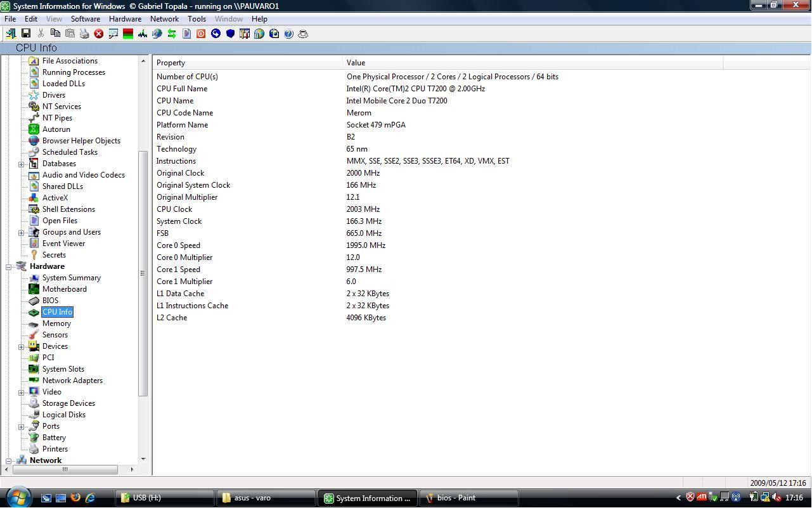Click the Value column header

click(532, 63)
